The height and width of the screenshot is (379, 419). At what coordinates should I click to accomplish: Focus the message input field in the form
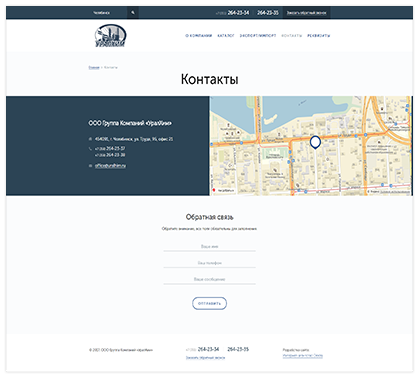tap(209, 279)
